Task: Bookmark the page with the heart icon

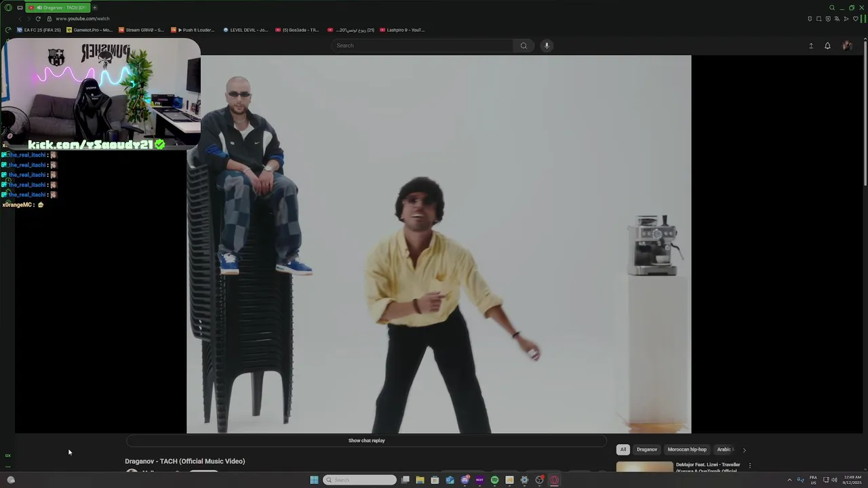Action: coord(855,18)
